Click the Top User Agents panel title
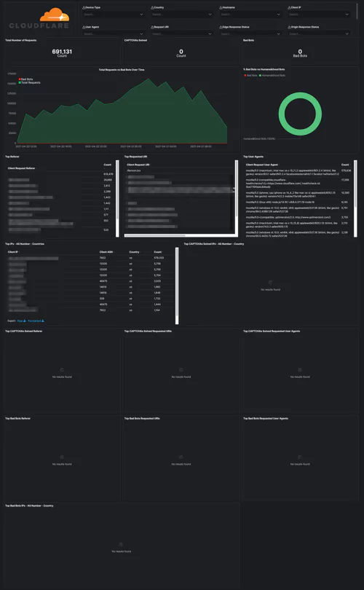364x590 pixels. tap(253, 157)
